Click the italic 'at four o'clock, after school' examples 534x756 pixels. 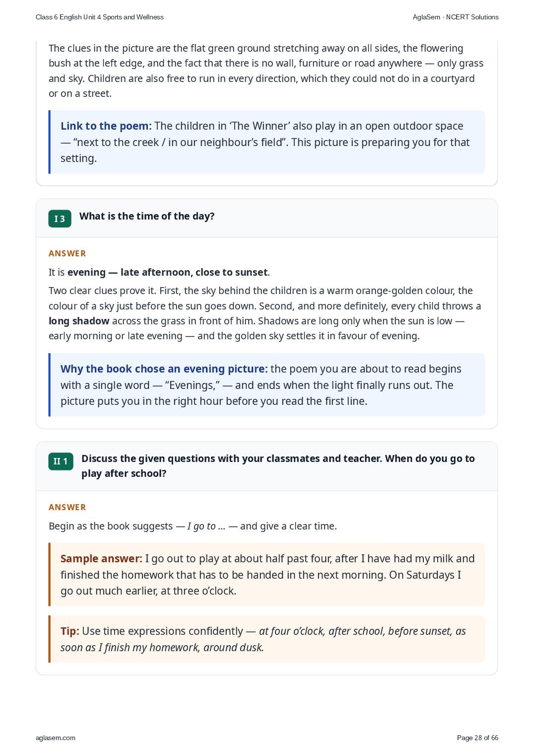[x=322, y=631]
